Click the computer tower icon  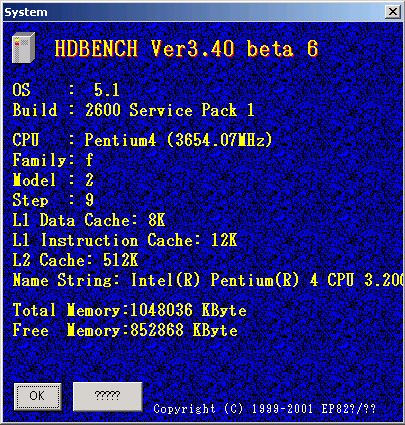click(23, 48)
